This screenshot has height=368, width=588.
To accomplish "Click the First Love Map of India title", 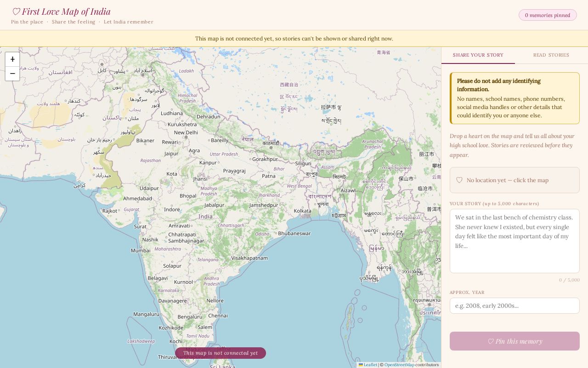I will (61, 11).
